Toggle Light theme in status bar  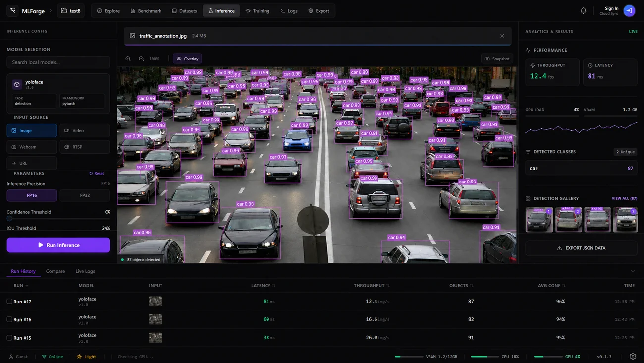tap(87, 357)
